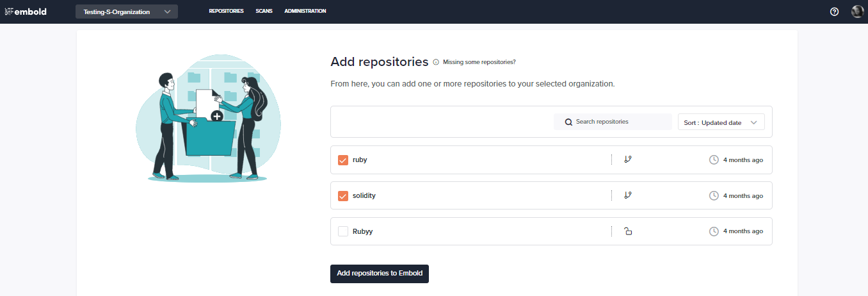
Task: Uncheck the ruby repository checkbox
Action: tap(343, 160)
